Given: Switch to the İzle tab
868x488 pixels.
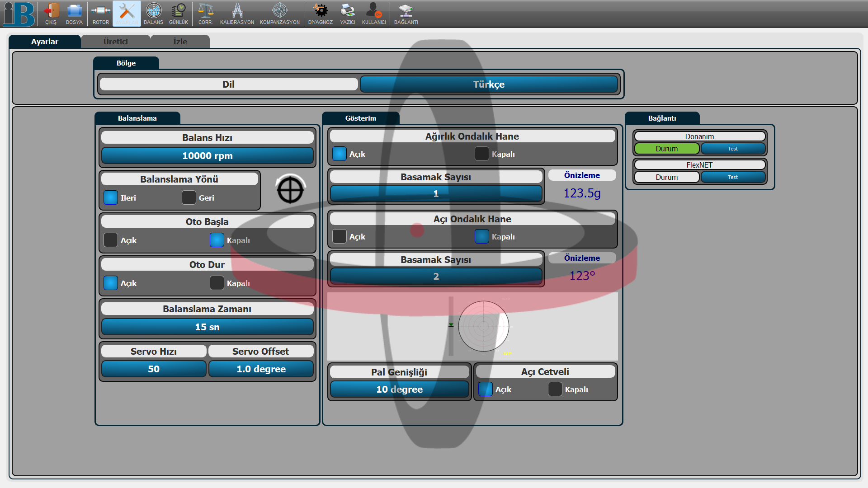Looking at the screenshot, I should [x=180, y=42].
